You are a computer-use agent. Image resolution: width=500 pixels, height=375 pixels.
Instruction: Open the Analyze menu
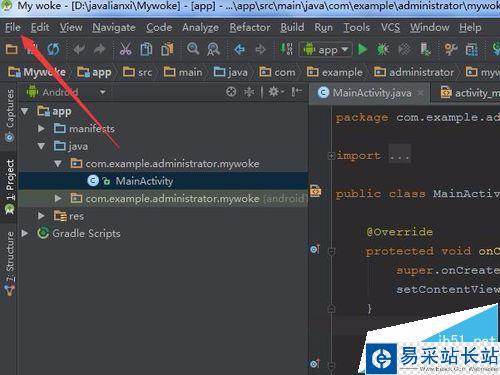coord(200,27)
